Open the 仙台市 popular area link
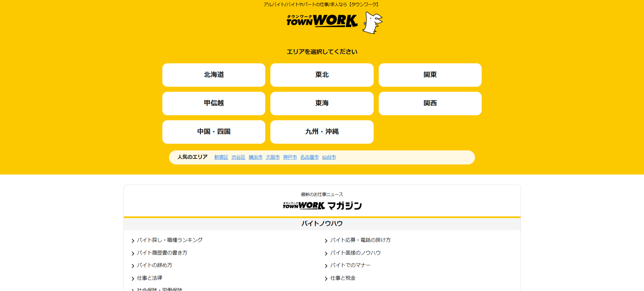 coord(329,157)
